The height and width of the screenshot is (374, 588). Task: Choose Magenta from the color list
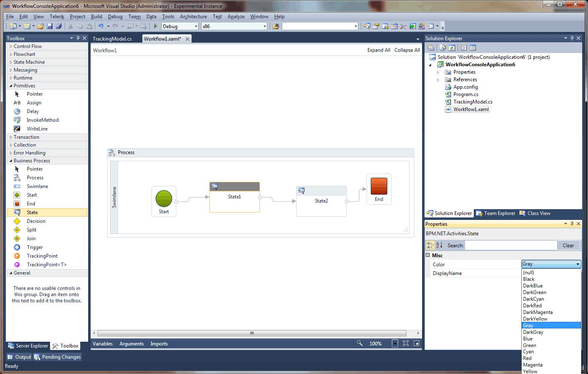coord(551,365)
